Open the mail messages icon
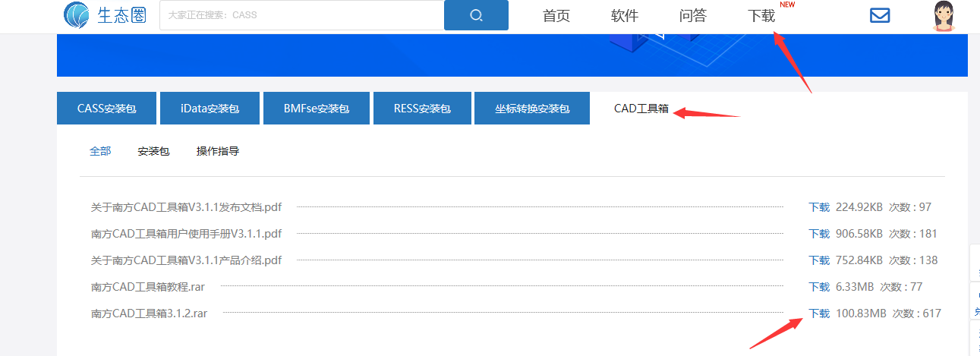980x356 pixels. coord(879,15)
